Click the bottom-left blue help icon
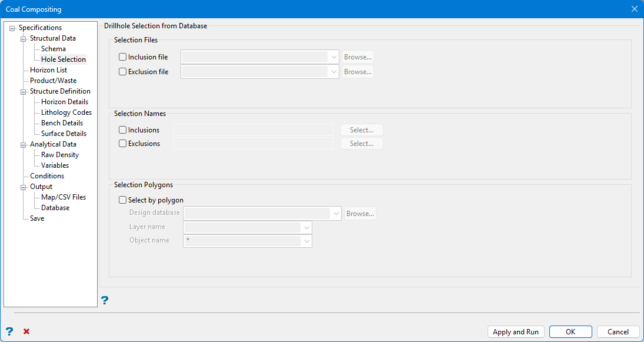 click(x=9, y=331)
